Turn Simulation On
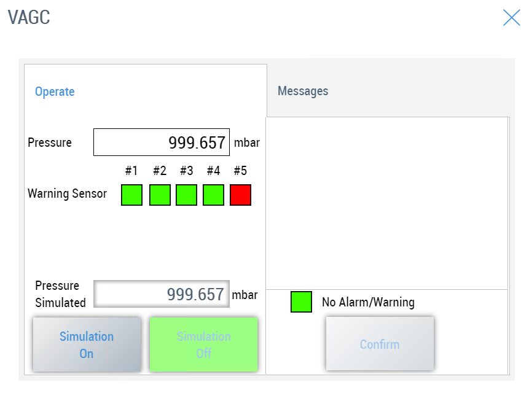Viewport: 532px width, 401px height. [x=87, y=345]
